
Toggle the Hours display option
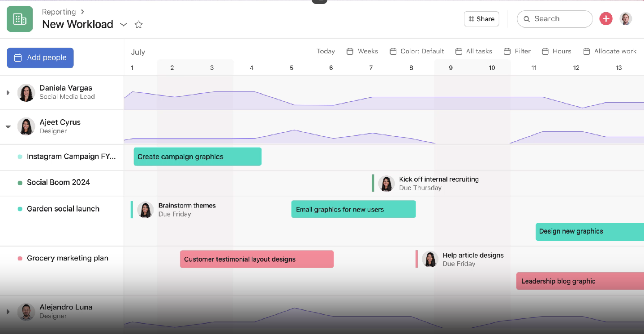[557, 51]
